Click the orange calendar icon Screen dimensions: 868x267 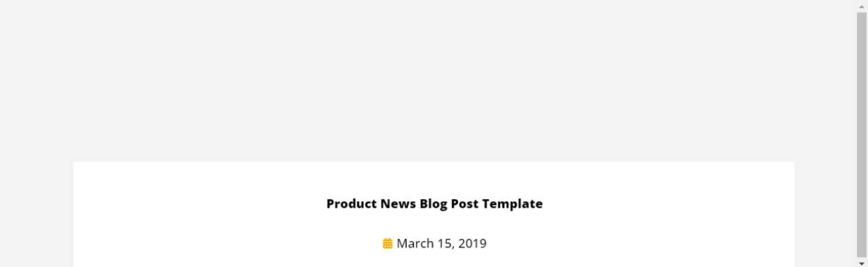click(x=388, y=243)
